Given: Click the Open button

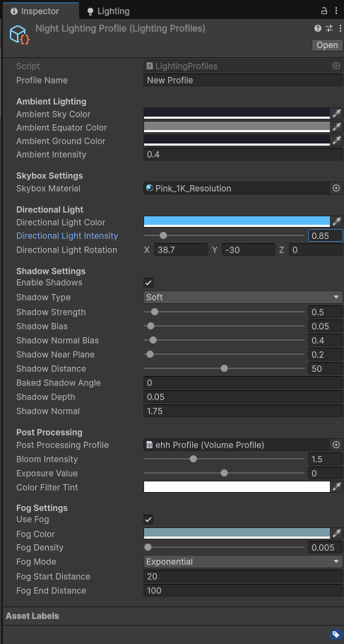Looking at the screenshot, I should [327, 45].
